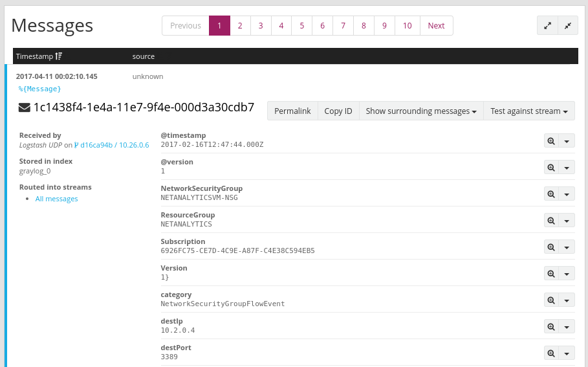Click message ID 1c1438f4-1e4a-11e7-9f4e-000d3a30cdb7
Viewport: 588px width, 367px height.
144,107
